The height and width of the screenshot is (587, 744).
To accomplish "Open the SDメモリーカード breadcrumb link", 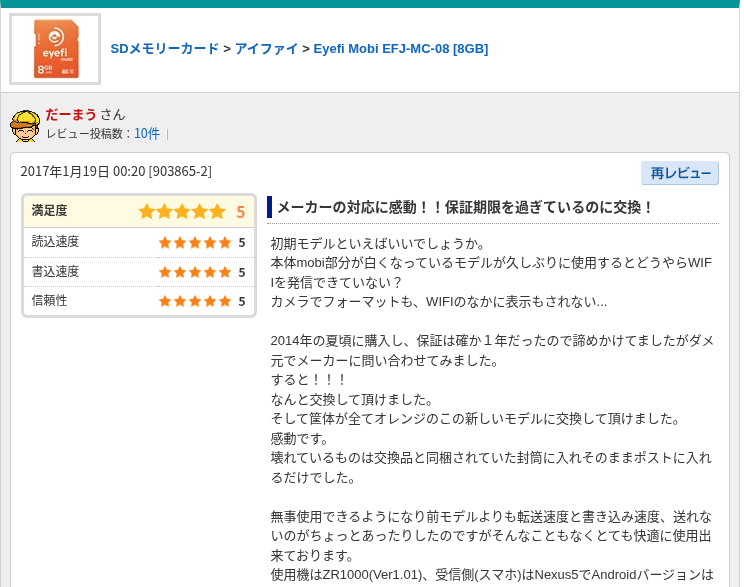I will coord(165,49).
